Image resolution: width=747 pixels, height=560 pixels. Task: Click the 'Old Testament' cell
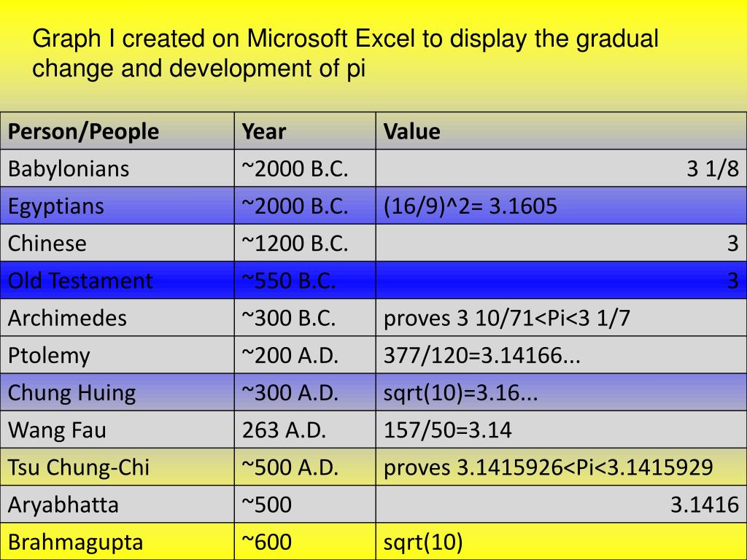[x=117, y=280]
